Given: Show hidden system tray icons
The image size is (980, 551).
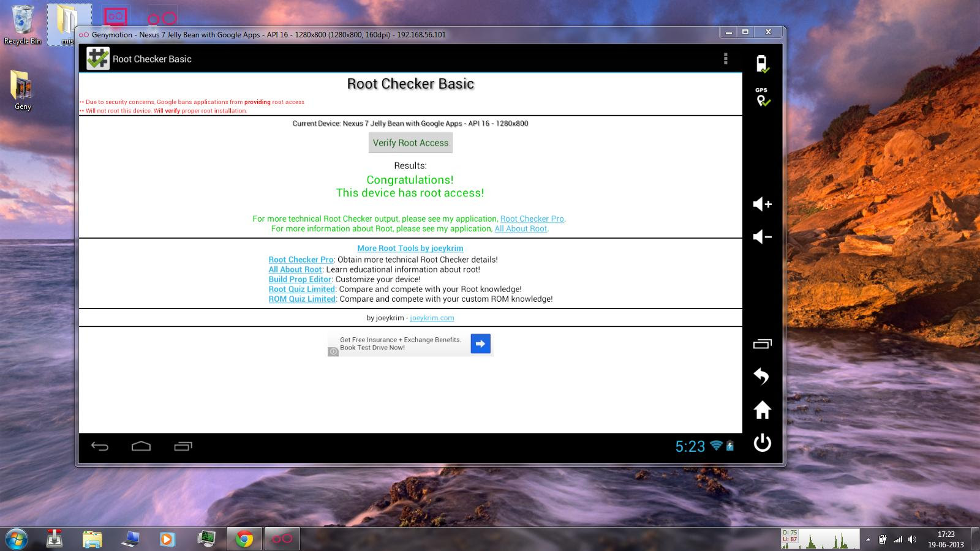Looking at the screenshot, I should 868,539.
